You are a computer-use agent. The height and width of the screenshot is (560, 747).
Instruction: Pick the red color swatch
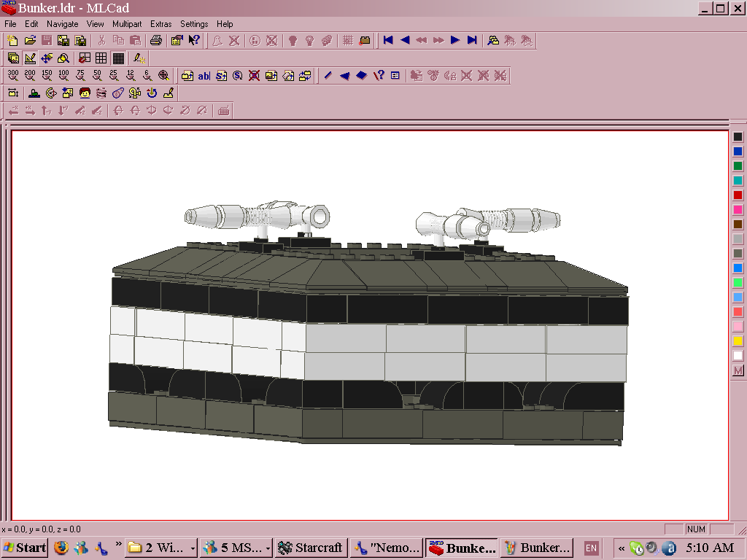(x=738, y=195)
